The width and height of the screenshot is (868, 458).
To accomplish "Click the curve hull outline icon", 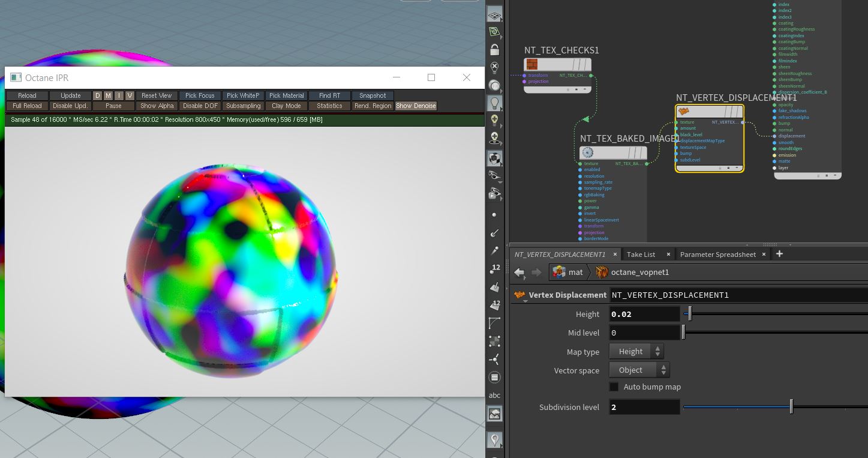I will tap(494, 323).
